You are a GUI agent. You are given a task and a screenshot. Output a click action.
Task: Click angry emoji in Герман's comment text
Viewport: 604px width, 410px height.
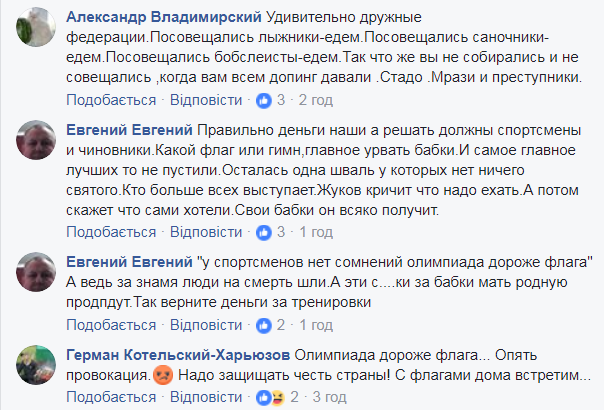163,375
